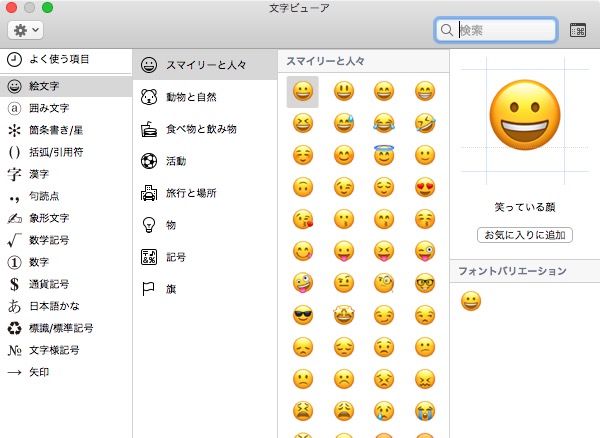Choose the zany crazy face emoji

click(x=303, y=283)
